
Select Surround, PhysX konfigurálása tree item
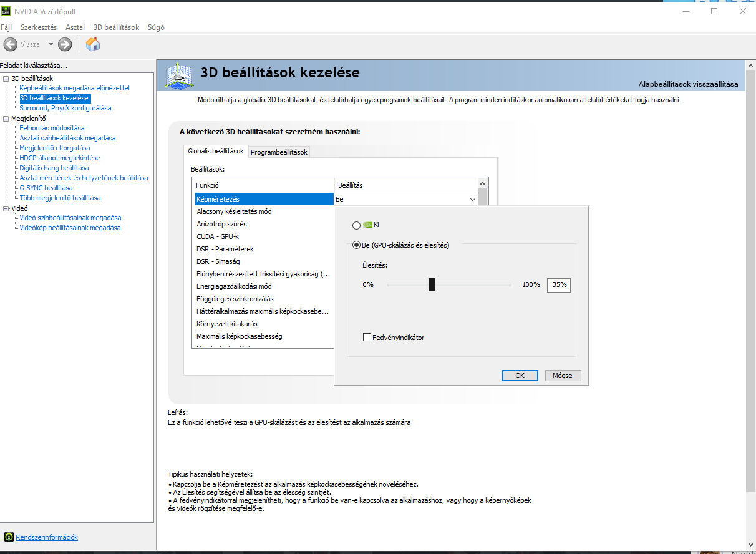click(65, 108)
